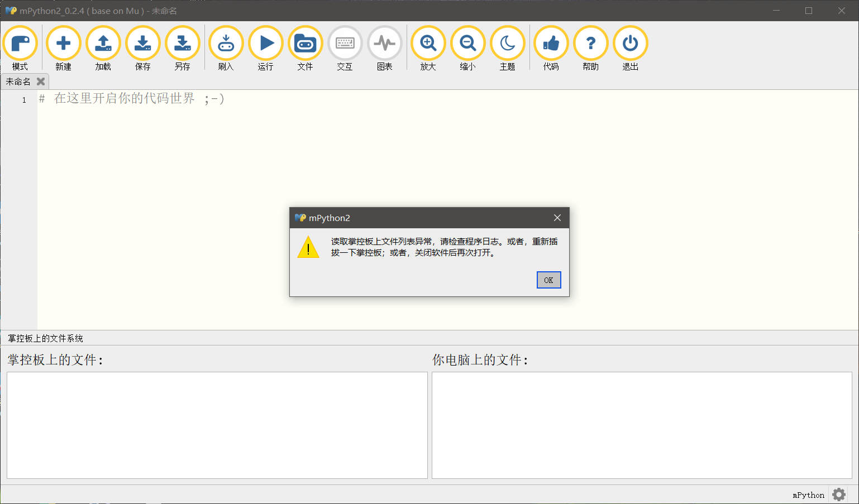Click code line 1 comment text
This screenshot has width=859, height=504.
pyautogui.click(x=131, y=99)
